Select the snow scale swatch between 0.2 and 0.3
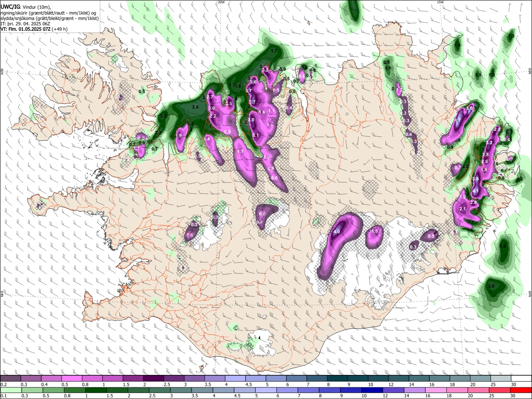 click(10, 379)
